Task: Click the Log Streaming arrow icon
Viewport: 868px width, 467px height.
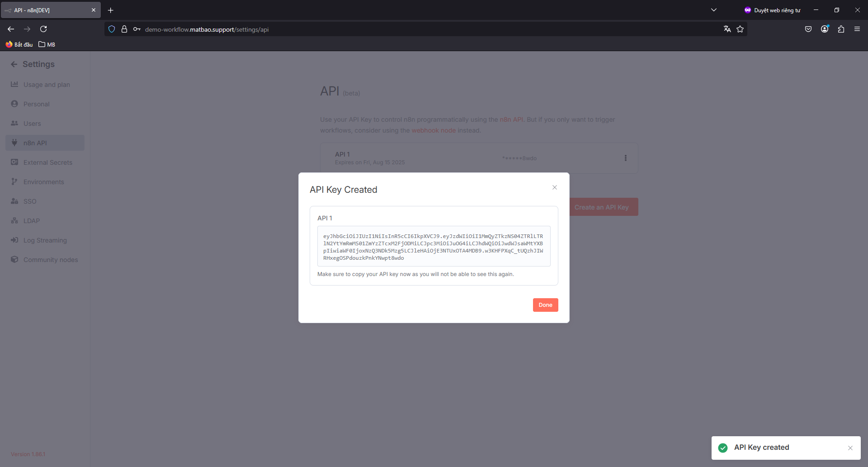Action: pos(14,240)
